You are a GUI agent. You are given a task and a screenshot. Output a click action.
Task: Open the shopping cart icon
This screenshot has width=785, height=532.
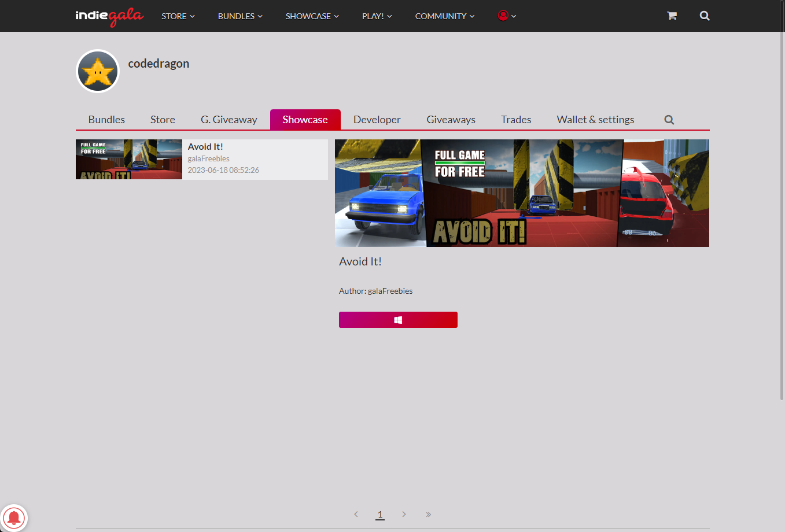672,16
